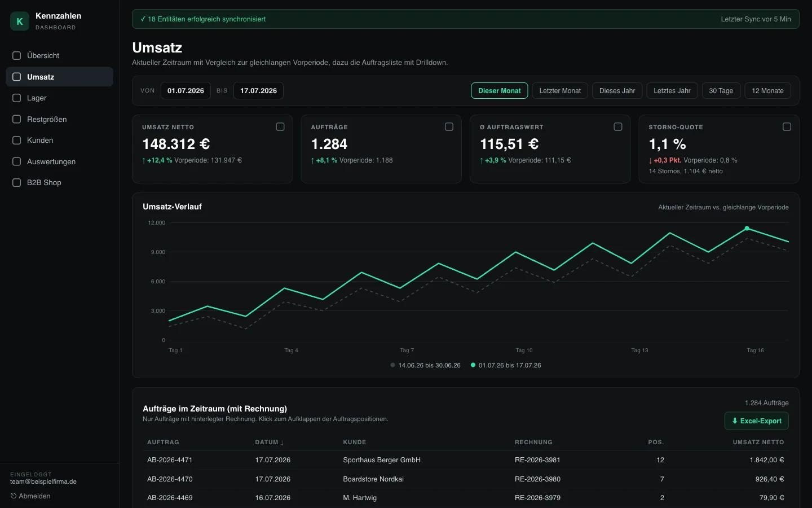Choose the Dieses Jahr range
Screen dimensions: 812x508
[617, 91]
